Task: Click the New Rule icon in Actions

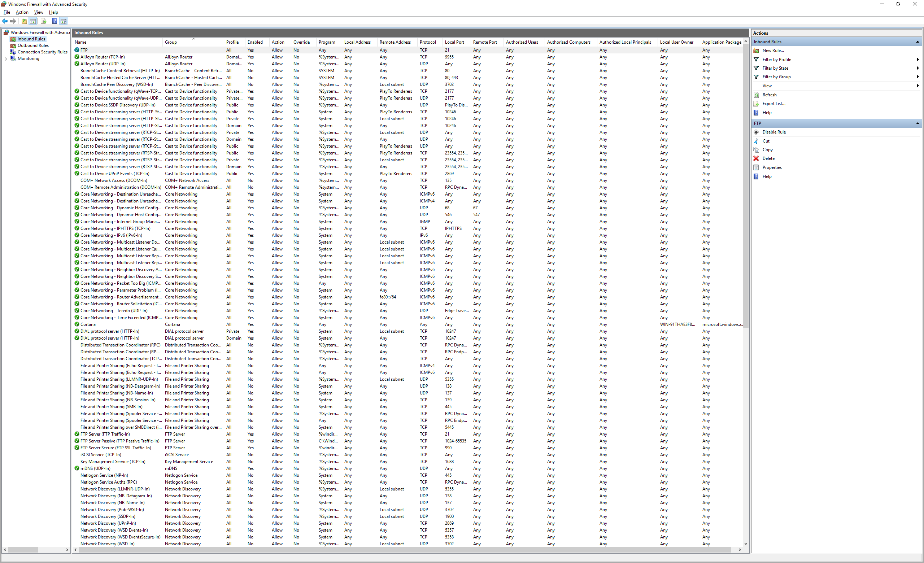Action: pyautogui.click(x=756, y=51)
